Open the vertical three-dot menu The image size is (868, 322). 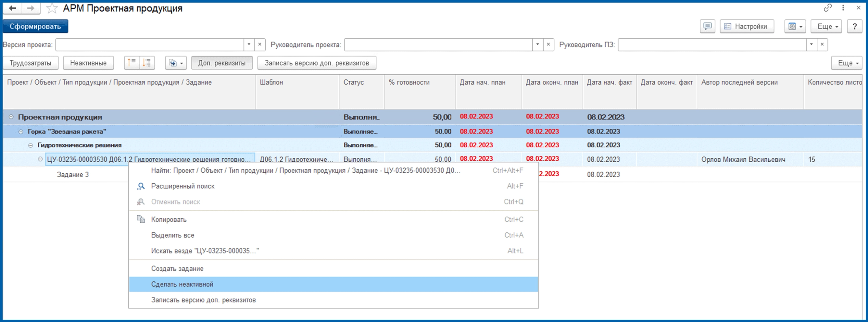pyautogui.click(x=843, y=8)
